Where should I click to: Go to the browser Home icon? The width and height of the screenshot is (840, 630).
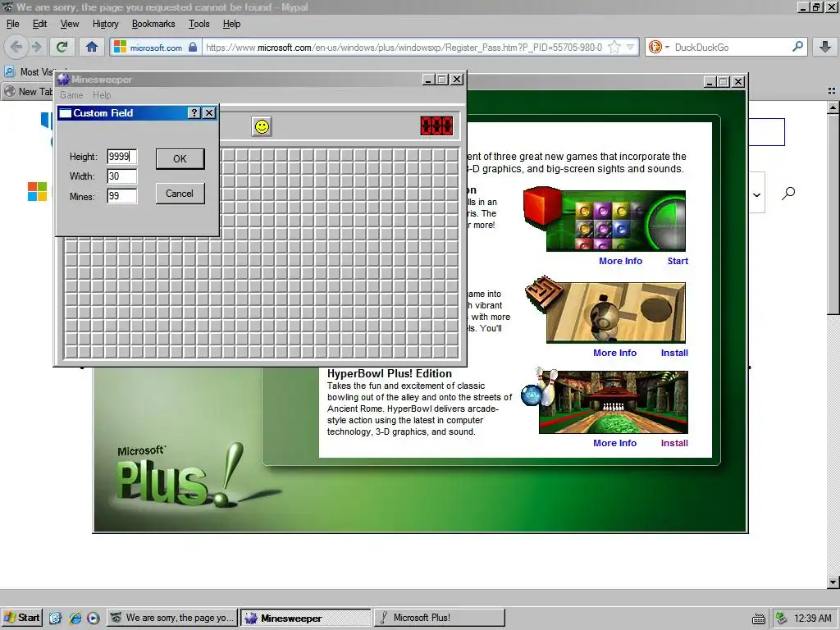[x=92, y=47]
